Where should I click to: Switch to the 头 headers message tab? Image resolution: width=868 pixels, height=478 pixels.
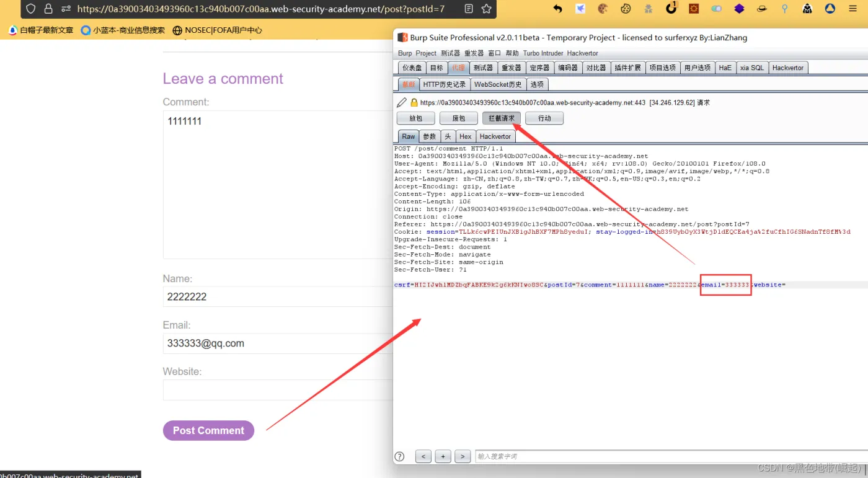coord(448,136)
